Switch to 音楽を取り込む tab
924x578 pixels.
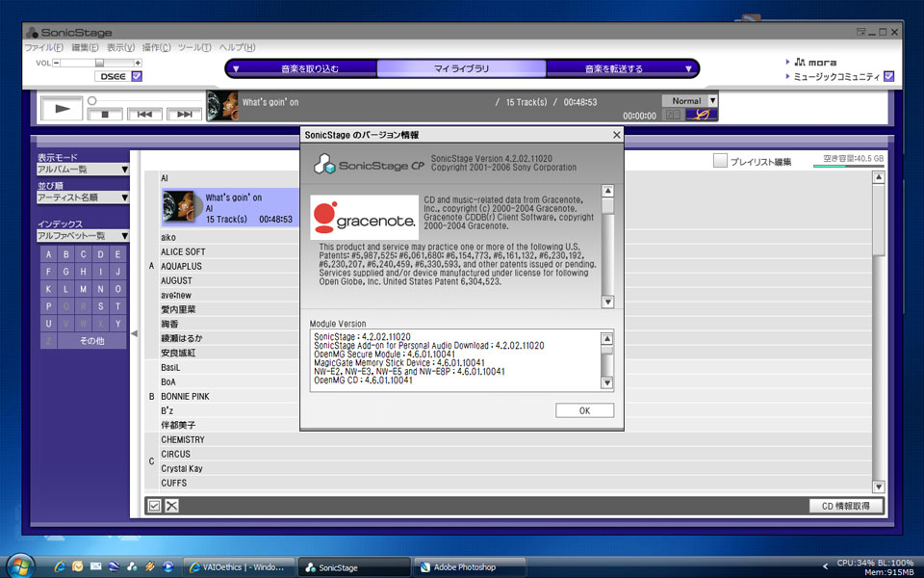(x=310, y=68)
